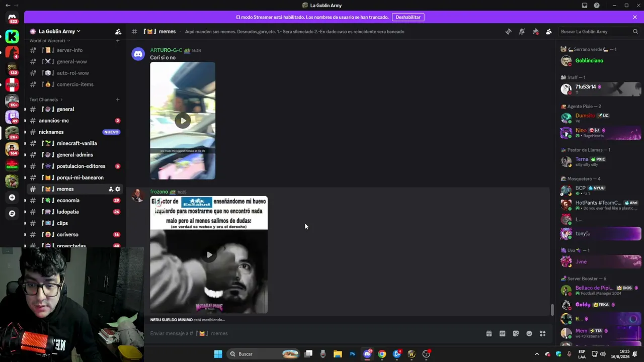Image resolution: width=644 pixels, height=362 pixels.
Task: Show hidden system tray icons
Action: (x=536, y=354)
